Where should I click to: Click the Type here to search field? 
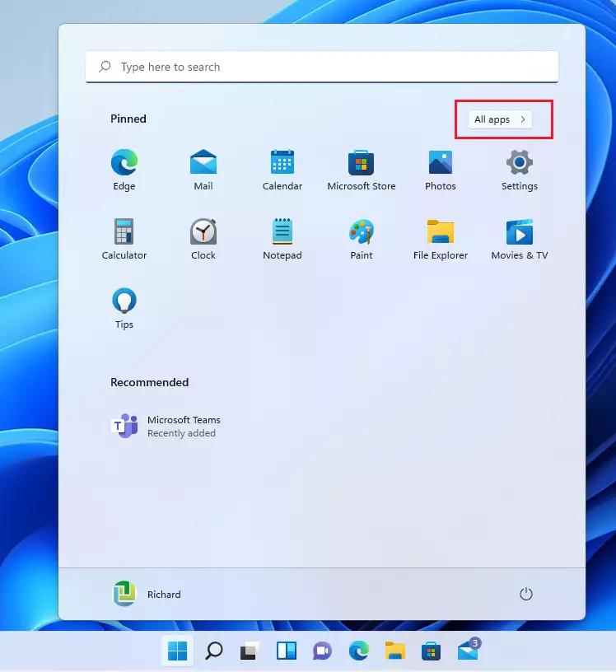click(322, 67)
